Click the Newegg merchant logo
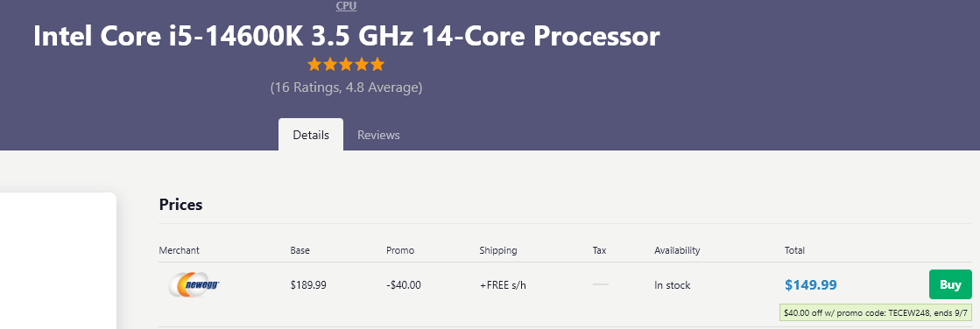The image size is (980, 329). pos(194,284)
